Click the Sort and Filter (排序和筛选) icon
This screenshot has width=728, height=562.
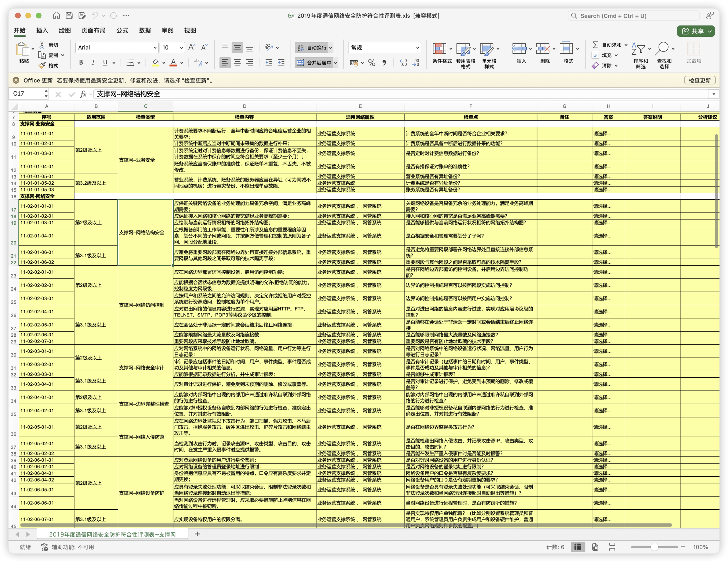[638, 49]
